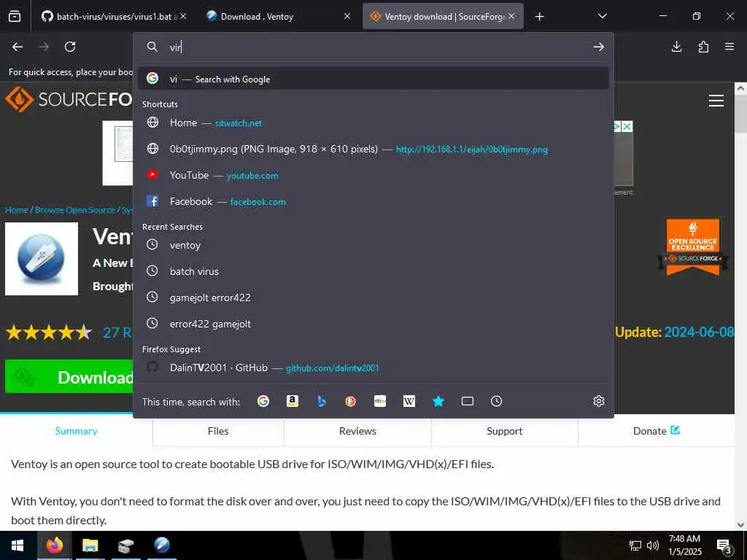Search this time with Amazon icon
The height and width of the screenshot is (560, 747).
coord(292,402)
